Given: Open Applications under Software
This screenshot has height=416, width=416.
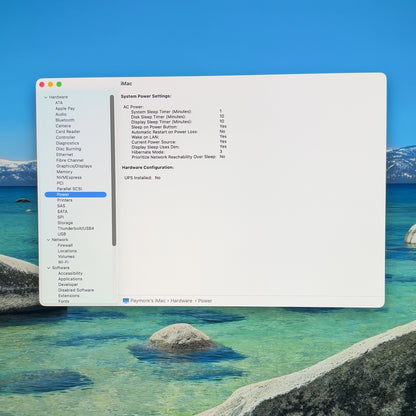Looking at the screenshot, I should pyautogui.click(x=70, y=279).
